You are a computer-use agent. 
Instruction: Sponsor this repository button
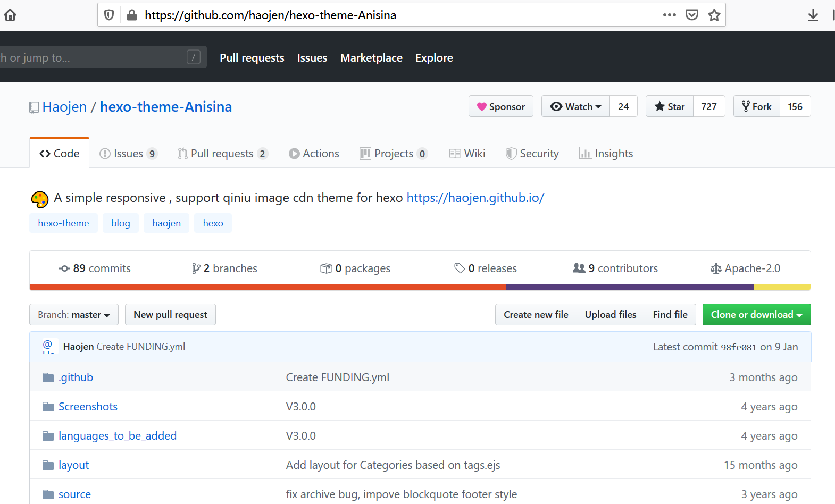[501, 106]
